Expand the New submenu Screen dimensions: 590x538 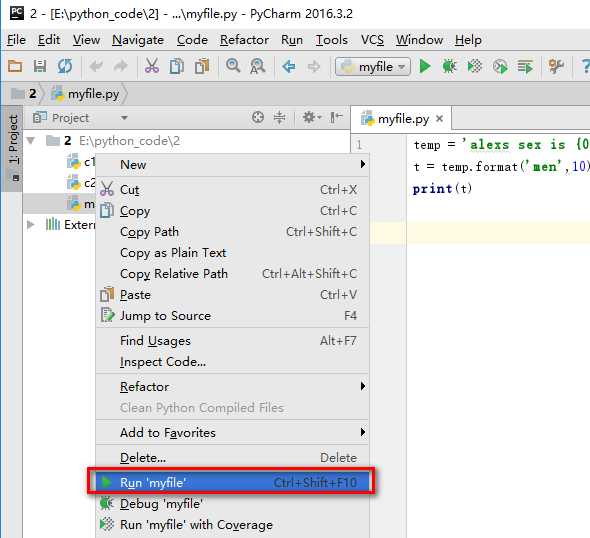232,164
